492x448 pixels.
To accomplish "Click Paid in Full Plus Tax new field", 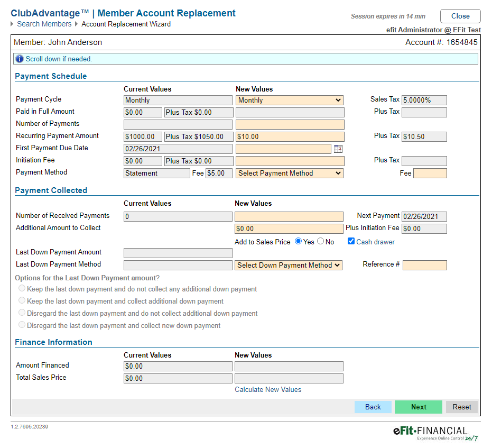I will click(424, 112).
